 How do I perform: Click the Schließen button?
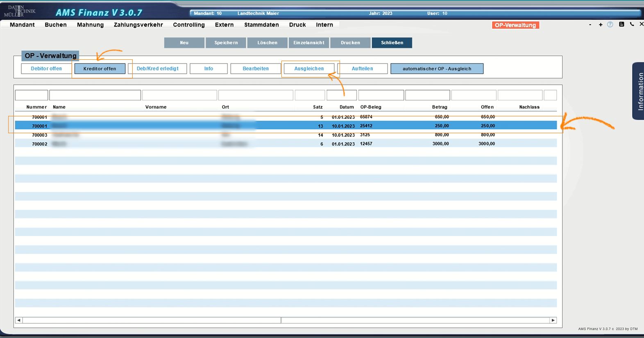392,43
